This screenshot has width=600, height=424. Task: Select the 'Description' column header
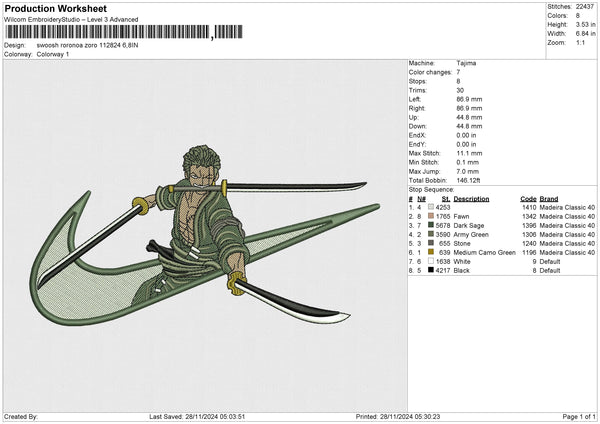471,199
